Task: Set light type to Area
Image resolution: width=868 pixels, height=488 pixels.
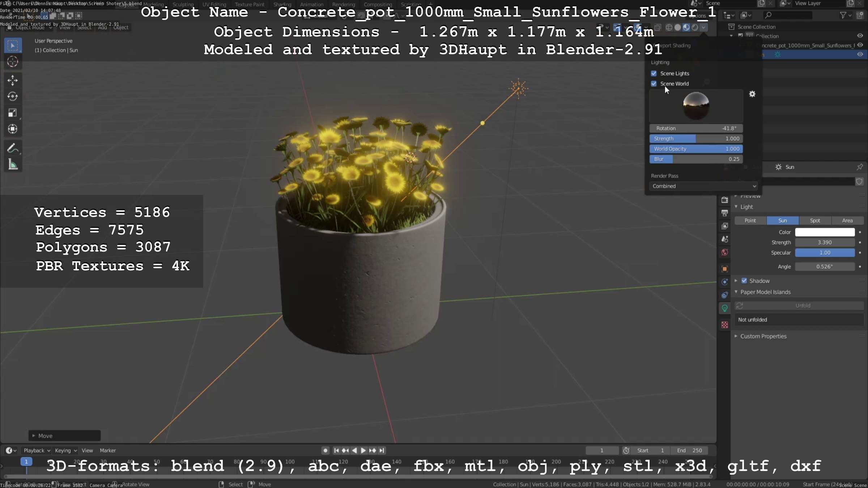Action: pyautogui.click(x=847, y=221)
